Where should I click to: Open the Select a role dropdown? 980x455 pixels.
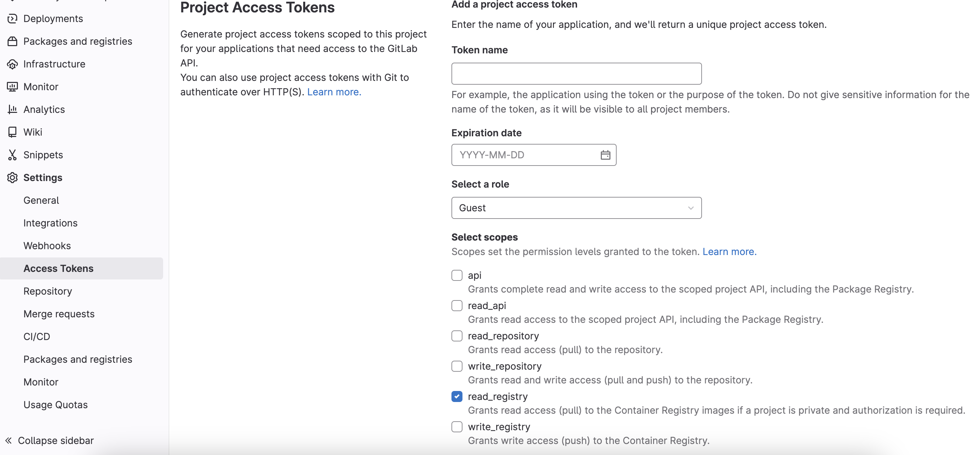pyautogui.click(x=576, y=208)
